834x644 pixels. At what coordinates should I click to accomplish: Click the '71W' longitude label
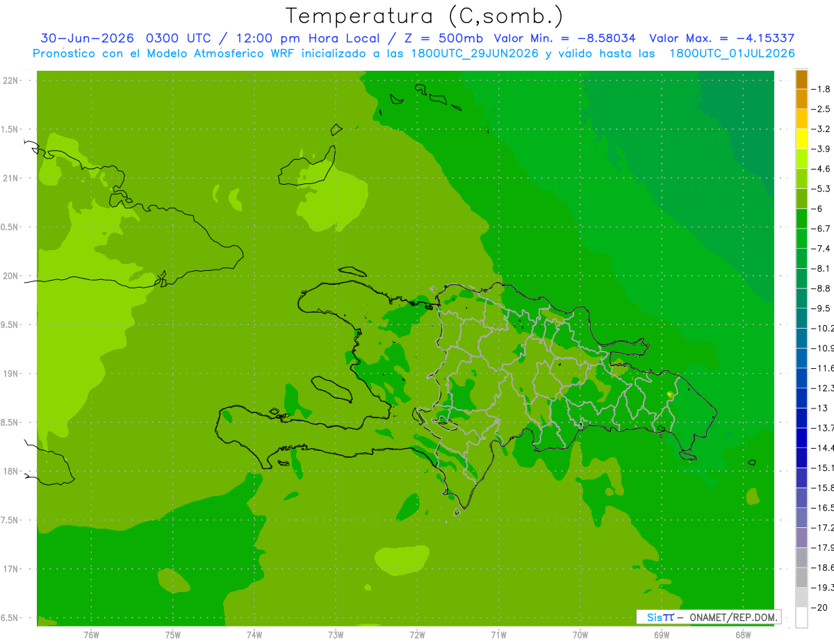tap(498, 635)
